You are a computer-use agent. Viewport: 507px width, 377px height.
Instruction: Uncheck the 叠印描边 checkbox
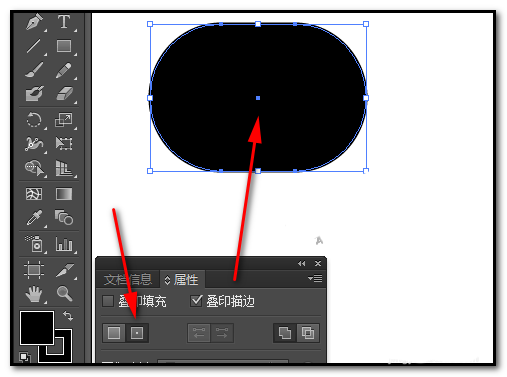(x=196, y=301)
